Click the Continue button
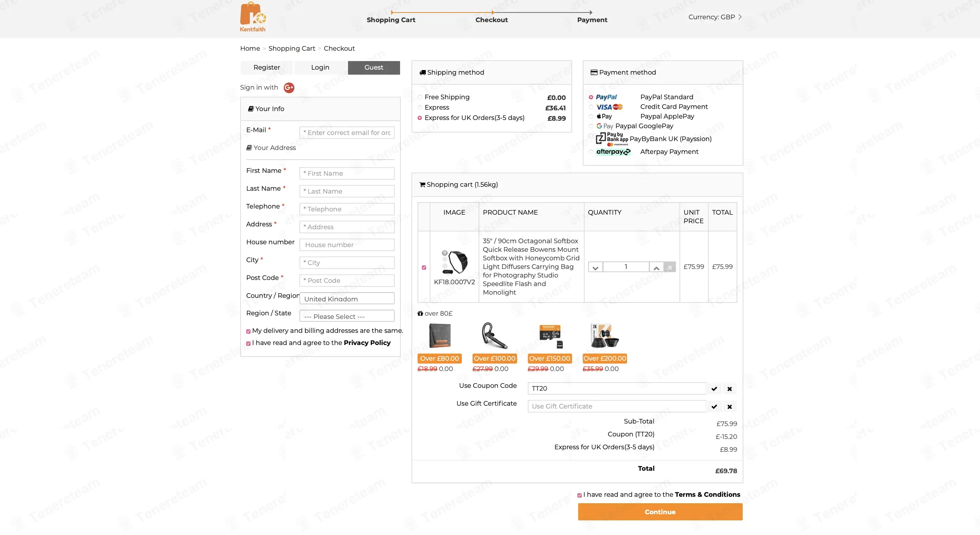980x535 pixels. tap(660, 512)
